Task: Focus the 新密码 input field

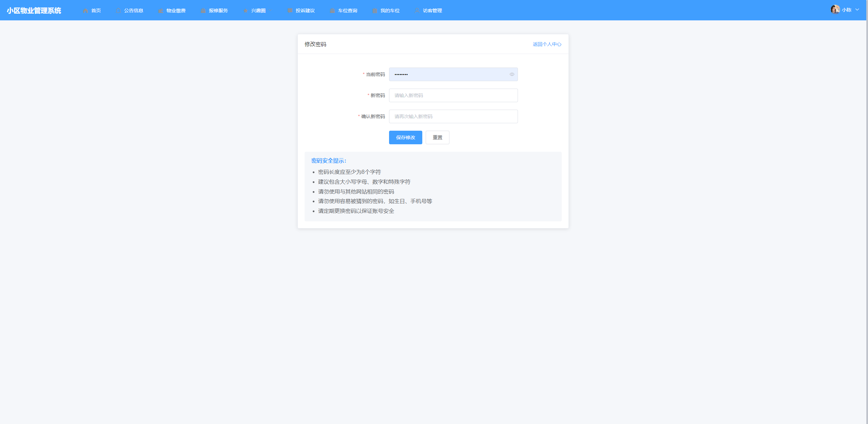Action: [453, 95]
